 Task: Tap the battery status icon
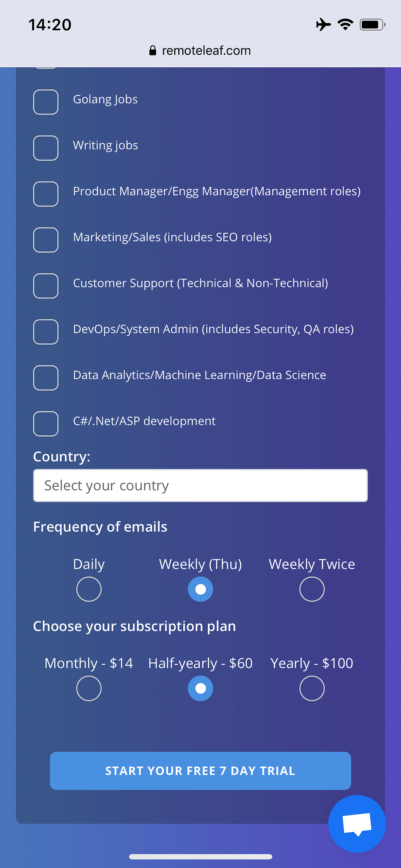click(x=372, y=25)
